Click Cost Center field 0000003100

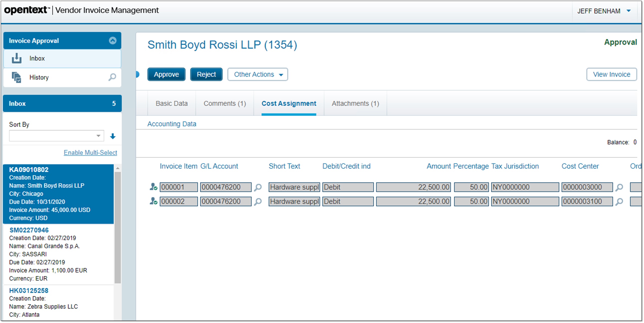tap(587, 201)
